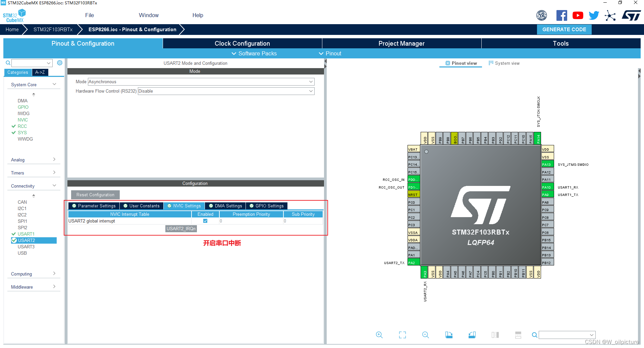
Task: Rotate the chip view clockwise
Action: (x=449, y=335)
